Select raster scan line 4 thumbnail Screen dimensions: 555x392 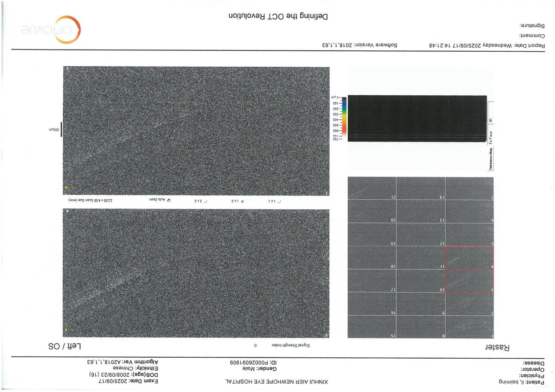469,257
